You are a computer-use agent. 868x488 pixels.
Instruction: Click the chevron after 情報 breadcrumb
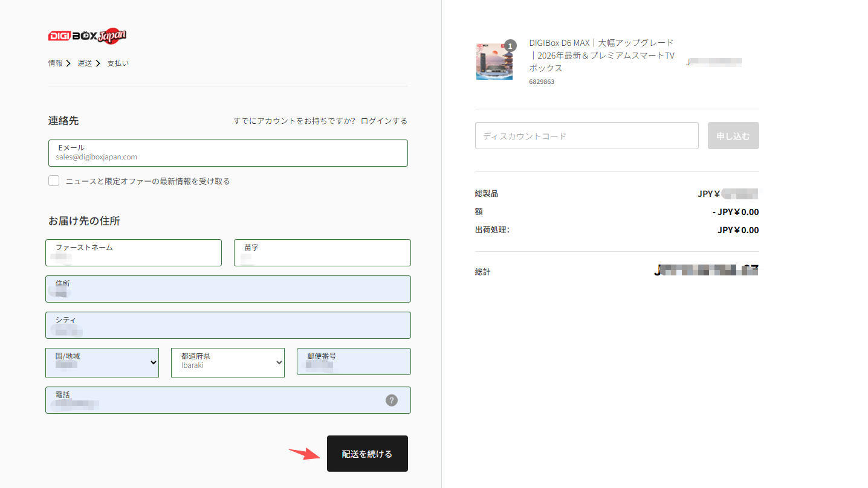tap(68, 63)
